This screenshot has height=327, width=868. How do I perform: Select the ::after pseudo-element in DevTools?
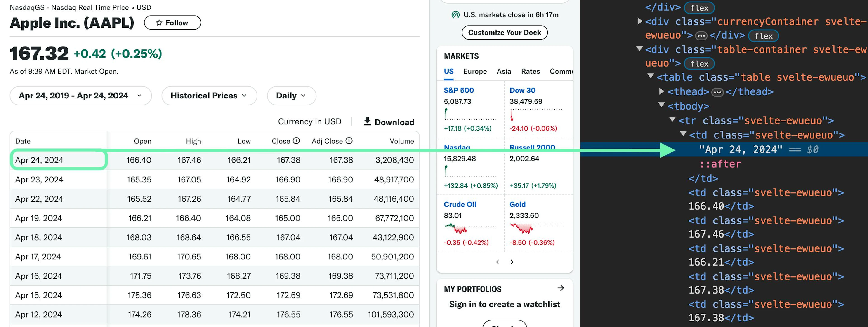[720, 164]
